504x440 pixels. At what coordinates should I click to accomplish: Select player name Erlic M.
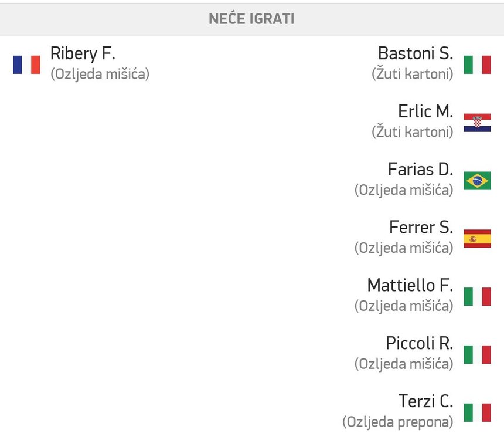(x=425, y=111)
